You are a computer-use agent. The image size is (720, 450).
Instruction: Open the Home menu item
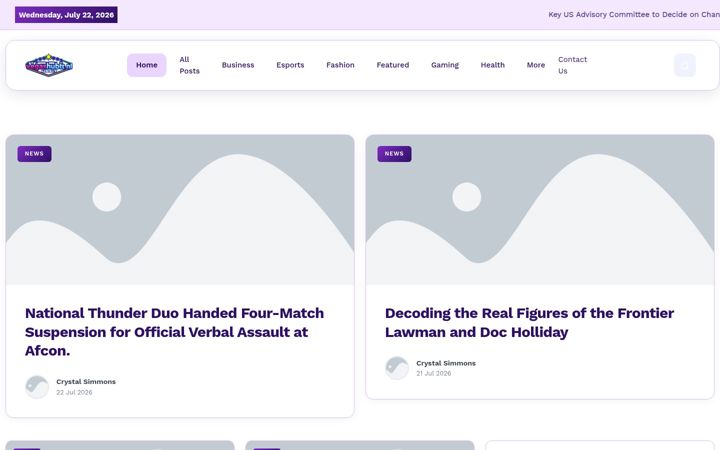pos(146,65)
